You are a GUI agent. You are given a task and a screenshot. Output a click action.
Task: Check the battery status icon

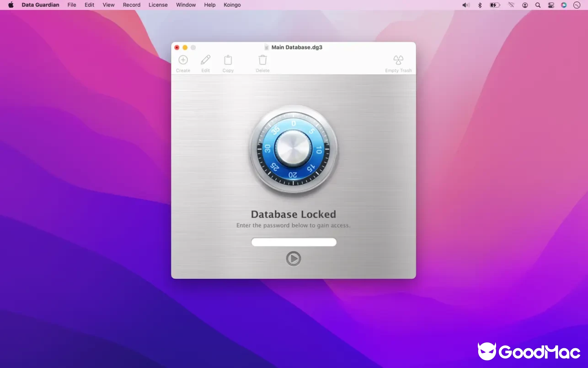(x=495, y=5)
